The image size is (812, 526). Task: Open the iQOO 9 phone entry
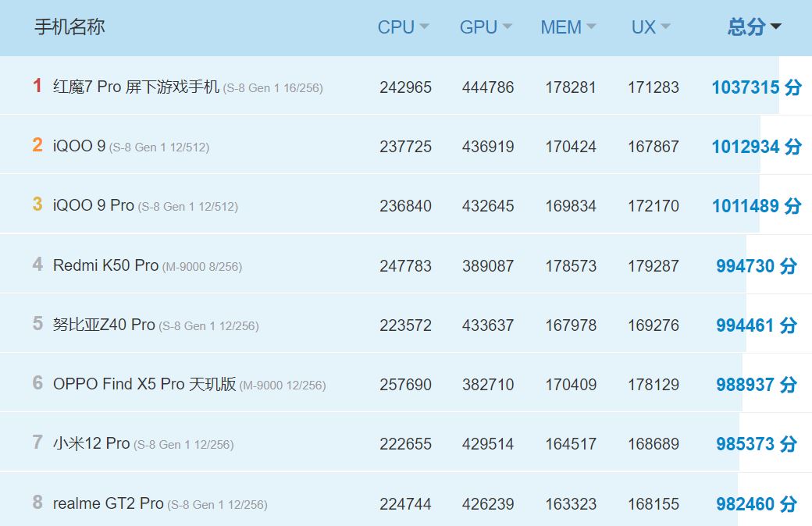pos(79,146)
